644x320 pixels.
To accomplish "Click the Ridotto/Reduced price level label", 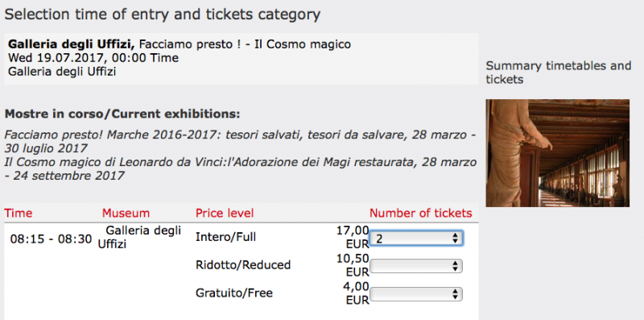I will coord(243,265).
